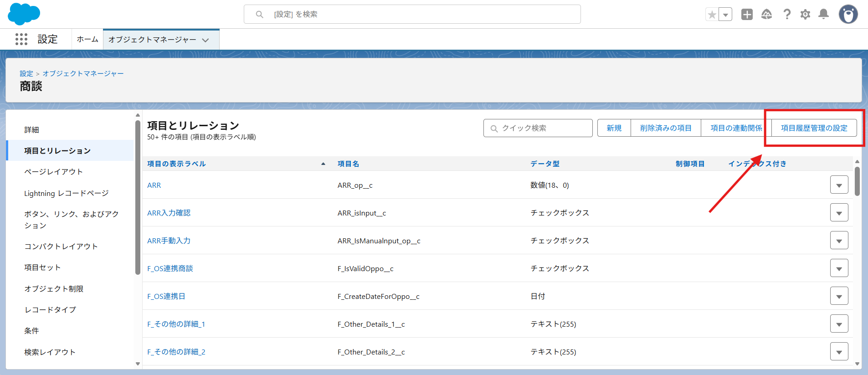Click the sidebar scroll-up arrow
The height and width of the screenshot is (375, 868).
coord(138,115)
